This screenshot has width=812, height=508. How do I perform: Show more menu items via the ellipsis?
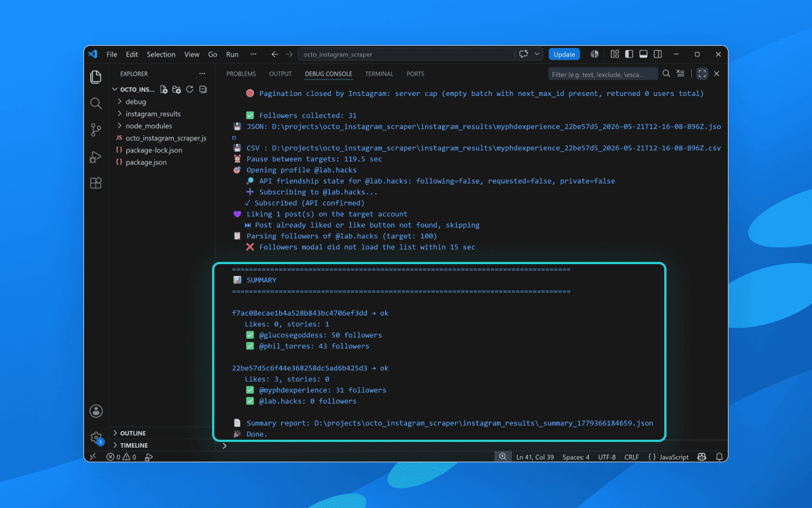pos(253,54)
